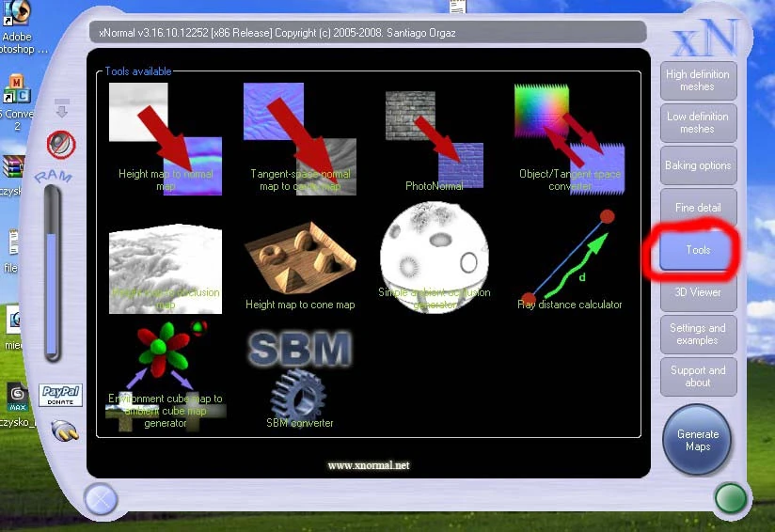Open the Baking options tab
The image size is (775, 532).
698,165
